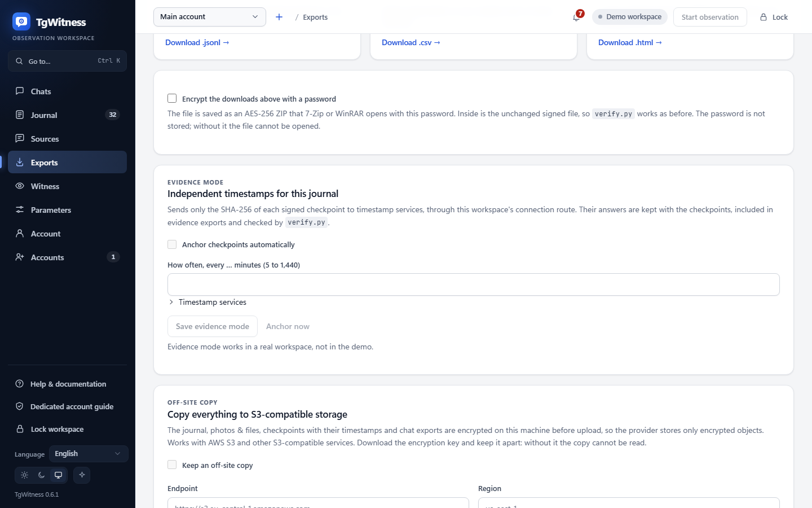Click the Lock button in top bar
The image size is (812, 508).
pyautogui.click(x=774, y=17)
